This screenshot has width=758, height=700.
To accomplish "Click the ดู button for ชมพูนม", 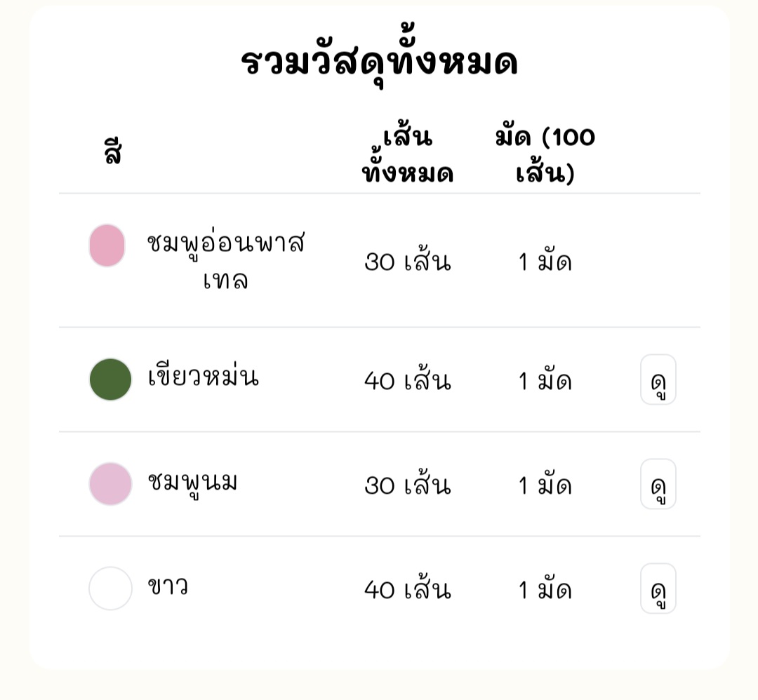I will point(658,484).
